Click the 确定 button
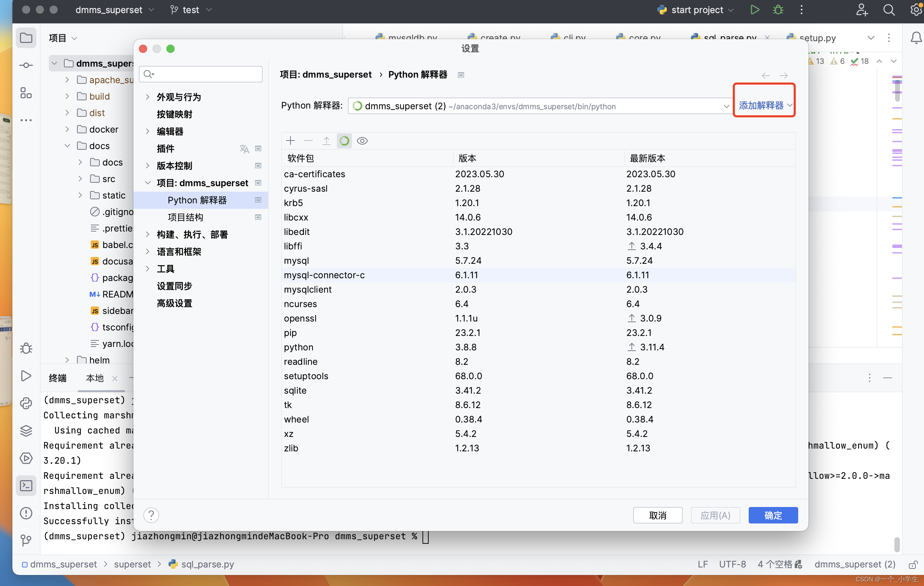Screen dimensions: 924x586 tap(773, 515)
